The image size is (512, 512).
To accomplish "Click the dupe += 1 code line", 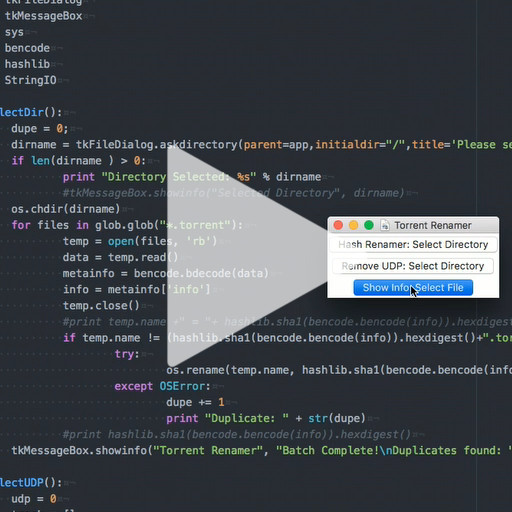I will pos(195,402).
